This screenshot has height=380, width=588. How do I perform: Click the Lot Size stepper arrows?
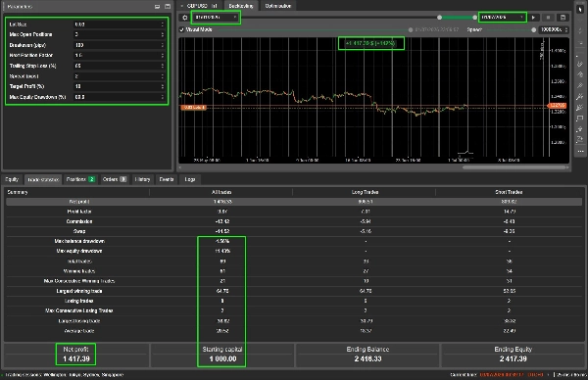pyautogui.click(x=163, y=24)
